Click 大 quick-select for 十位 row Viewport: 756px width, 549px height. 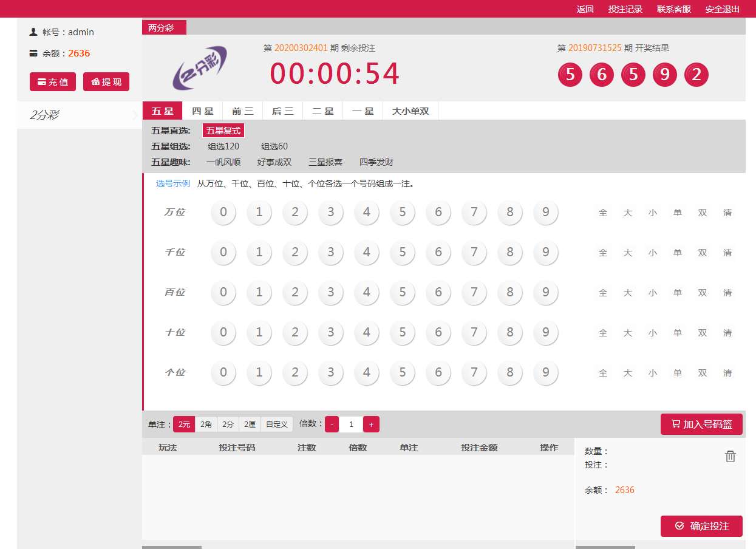pos(628,333)
